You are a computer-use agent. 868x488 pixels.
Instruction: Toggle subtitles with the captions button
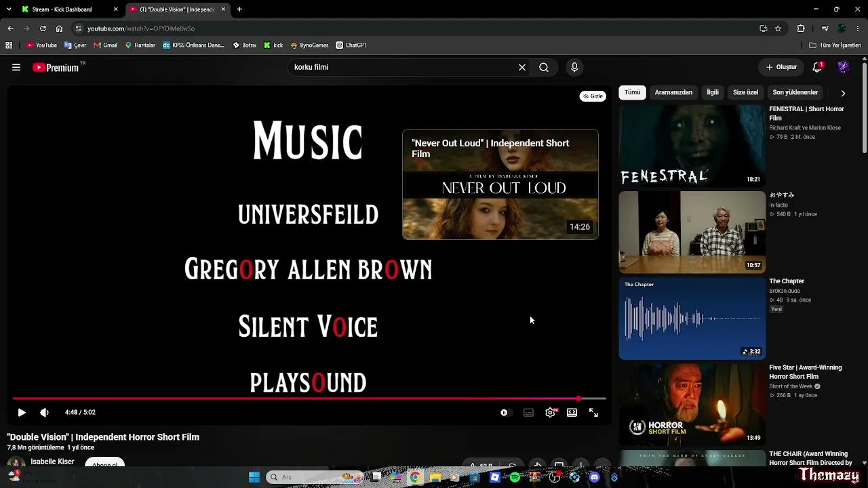tap(528, 412)
